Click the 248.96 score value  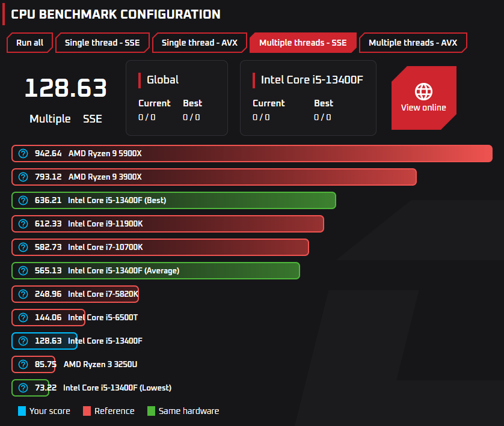(48, 294)
